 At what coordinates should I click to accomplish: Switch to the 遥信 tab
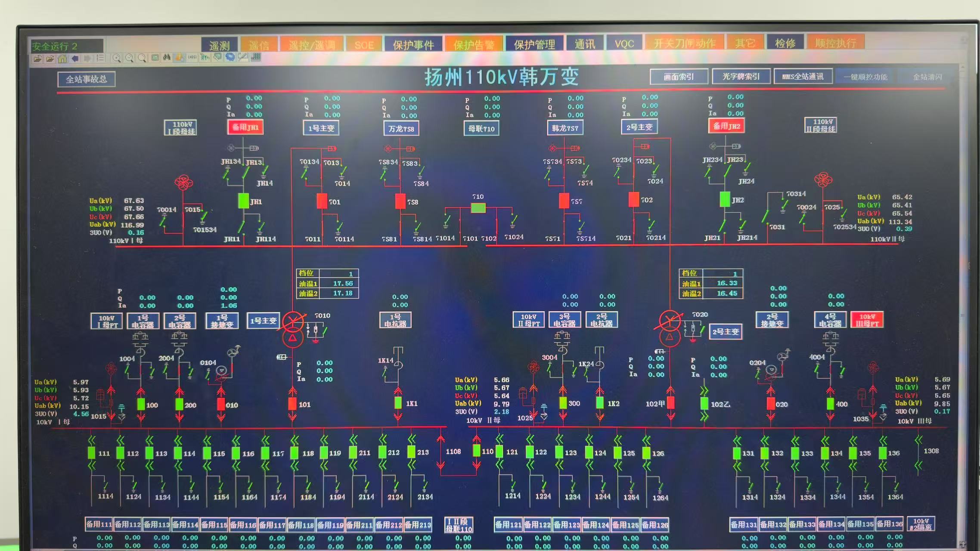[x=258, y=45]
